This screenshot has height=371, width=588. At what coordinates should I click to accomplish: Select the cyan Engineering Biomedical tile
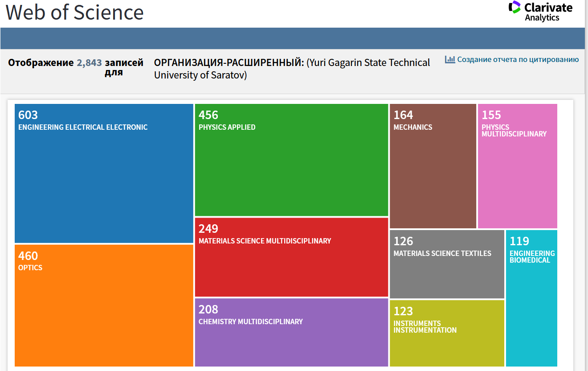tap(531, 298)
